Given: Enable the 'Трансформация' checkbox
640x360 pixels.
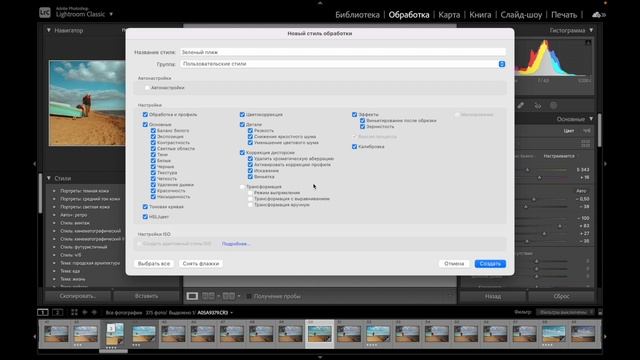Looking at the screenshot, I should [x=242, y=187].
